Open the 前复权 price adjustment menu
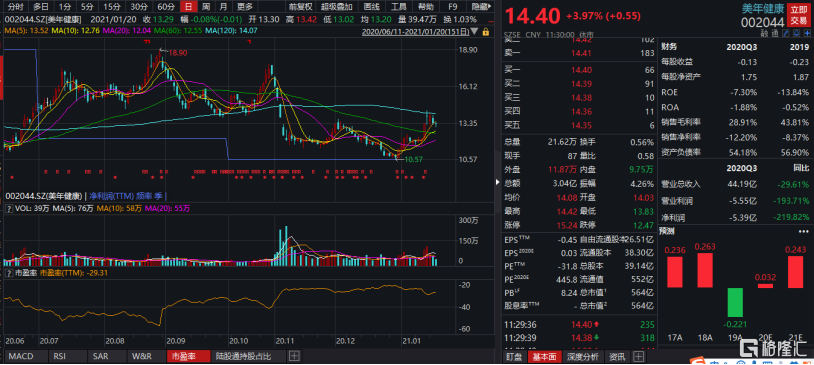814x365 pixels. (x=302, y=6)
